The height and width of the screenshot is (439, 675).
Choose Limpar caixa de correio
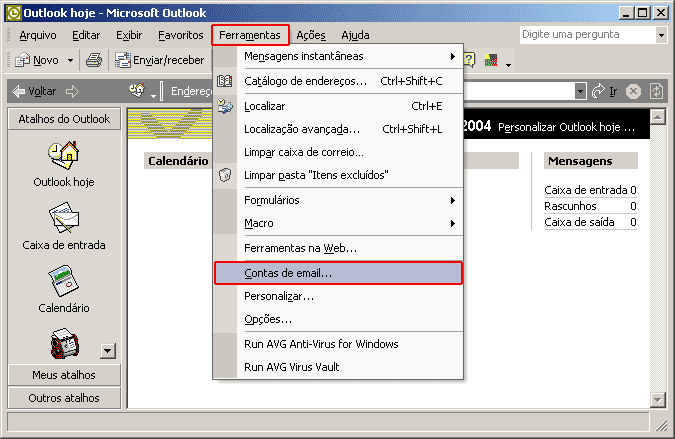[338, 152]
